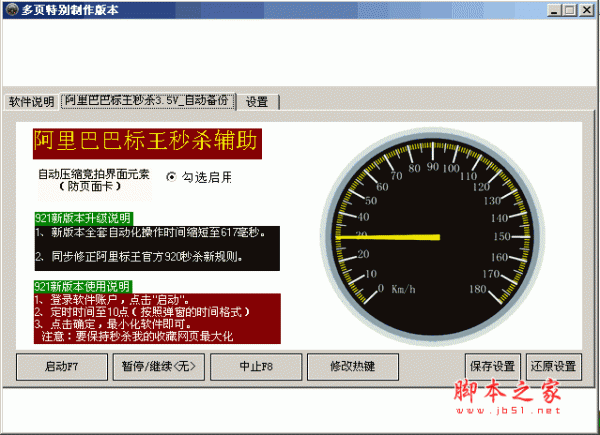600x435 pixels.
Task: Click the 保存设置 button
Action: 492,367
